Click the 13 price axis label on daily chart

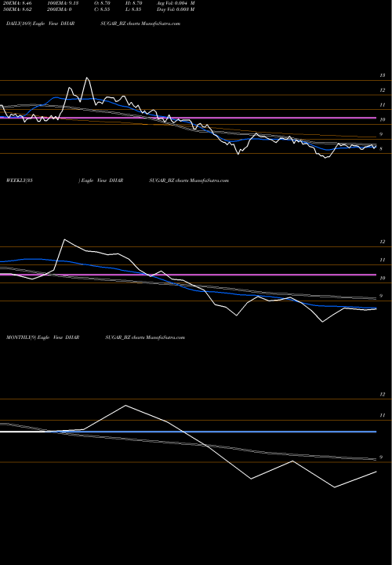[x=383, y=75]
